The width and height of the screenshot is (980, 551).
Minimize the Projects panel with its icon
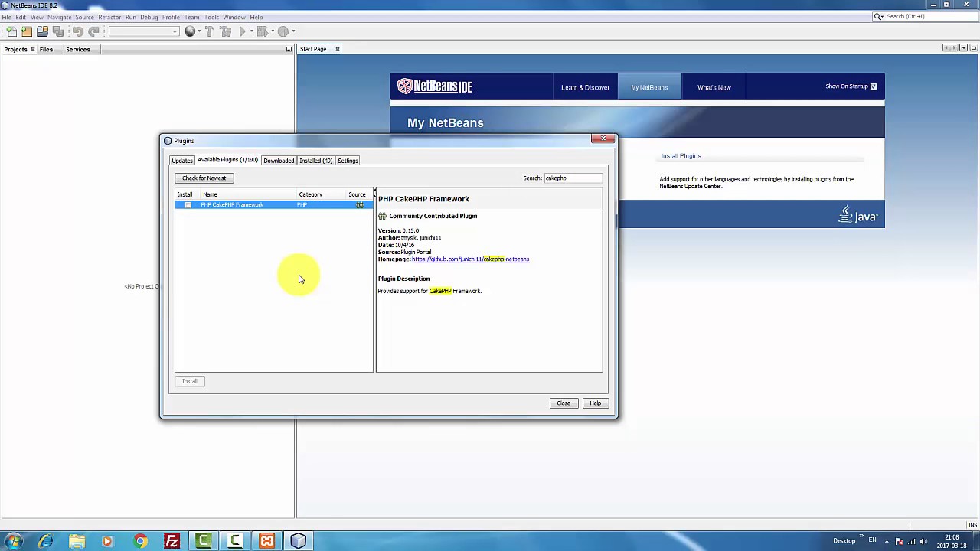pos(289,49)
